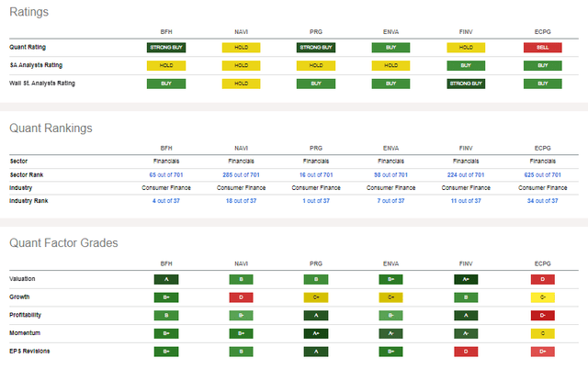Select BFH's SA Analysts Rating HOLD badge
The width and height of the screenshot is (588, 369).
click(166, 65)
